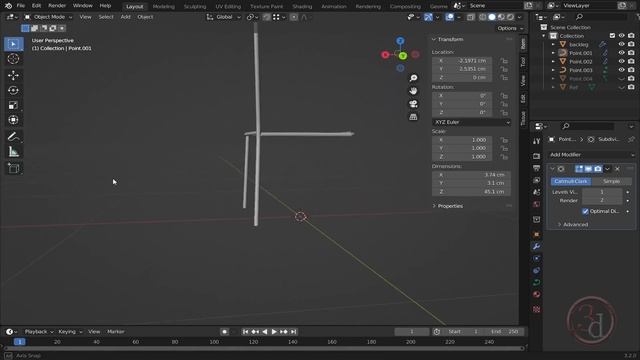Open the Output properties printer icon
This screenshot has width=640, height=360.
[536, 168]
